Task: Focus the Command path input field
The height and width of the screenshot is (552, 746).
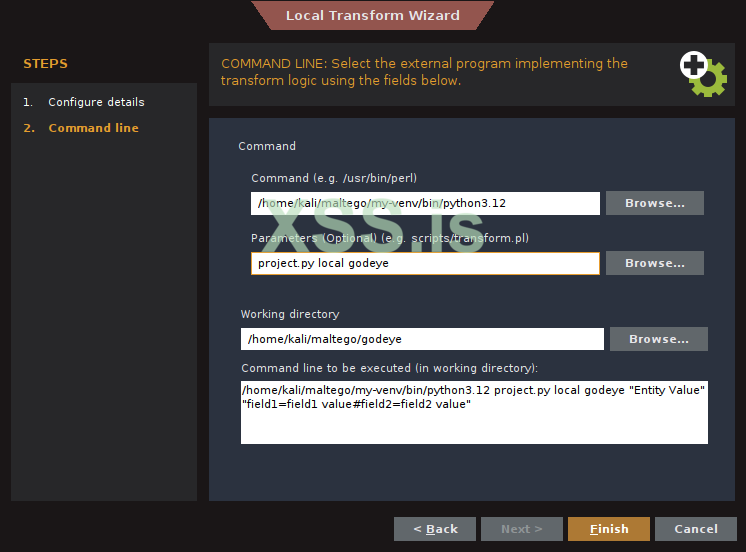Action: [x=425, y=203]
